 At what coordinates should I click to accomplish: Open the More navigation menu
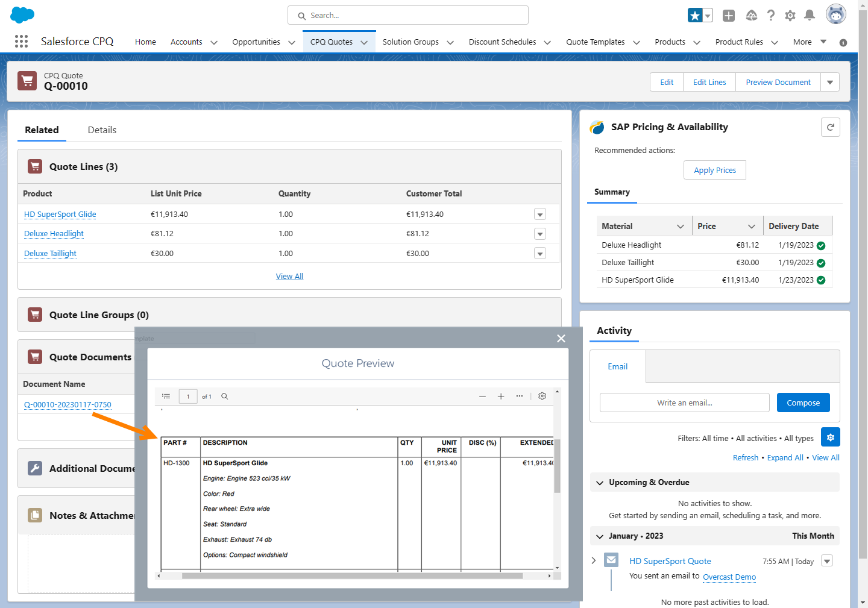pos(810,42)
